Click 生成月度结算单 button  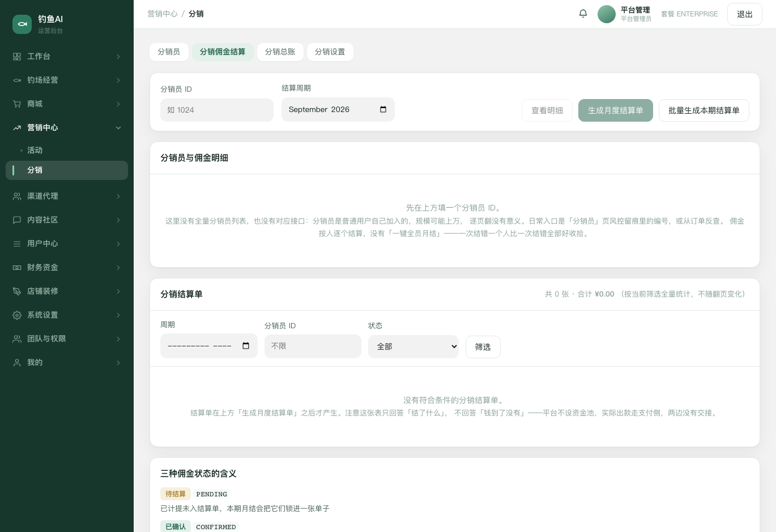[x=616, y=110]
